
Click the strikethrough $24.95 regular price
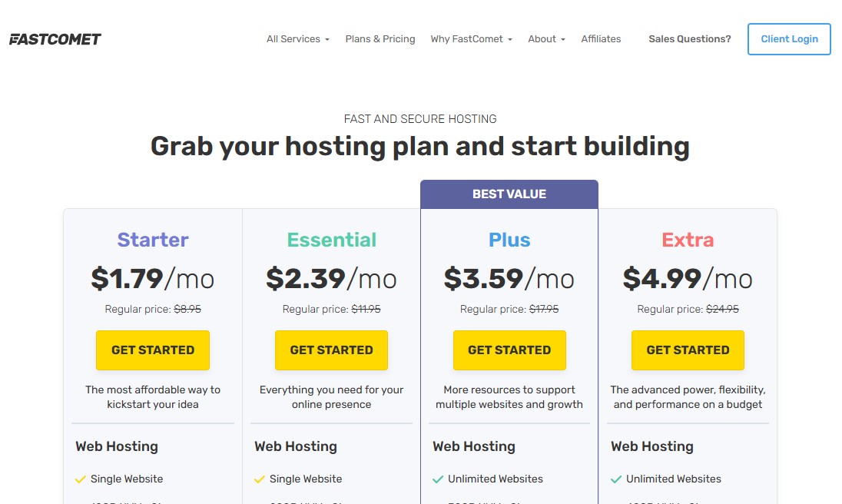click(x=721, y=308)
